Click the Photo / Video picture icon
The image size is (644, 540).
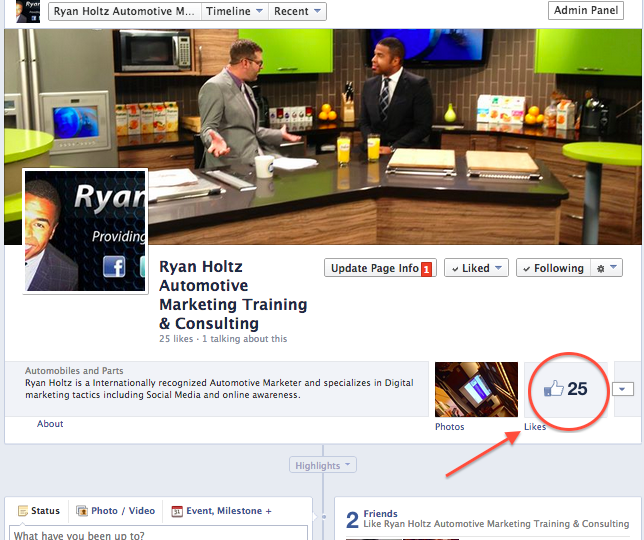82,511
